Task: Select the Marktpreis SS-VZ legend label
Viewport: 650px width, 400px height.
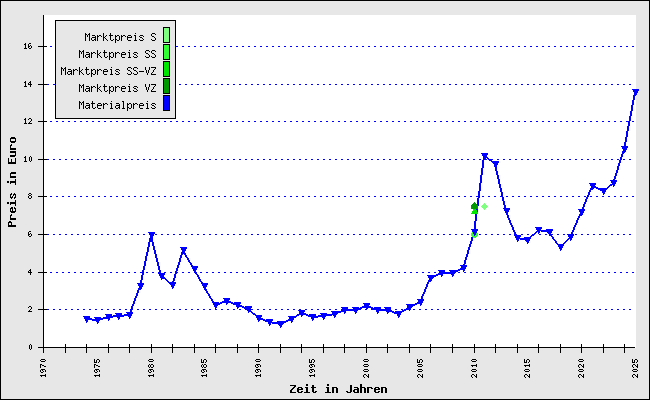Action: click(x=108, y=71)
